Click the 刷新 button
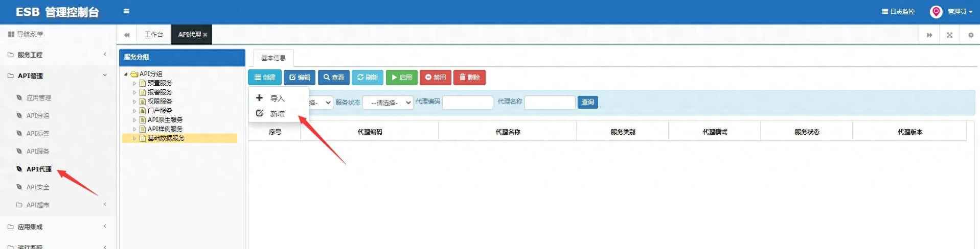This screenshot has width=980, height=249. [x=368, y=78]
